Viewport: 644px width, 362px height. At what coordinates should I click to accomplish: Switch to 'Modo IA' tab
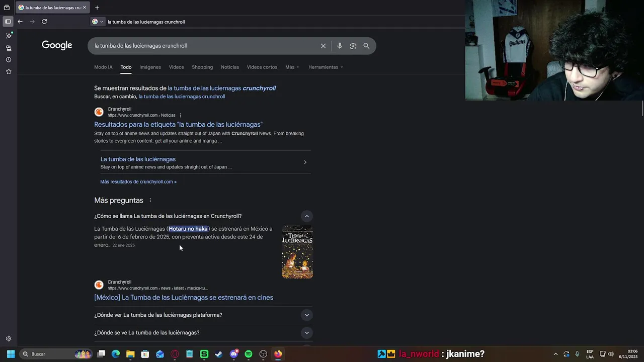(x=103, y=67)
